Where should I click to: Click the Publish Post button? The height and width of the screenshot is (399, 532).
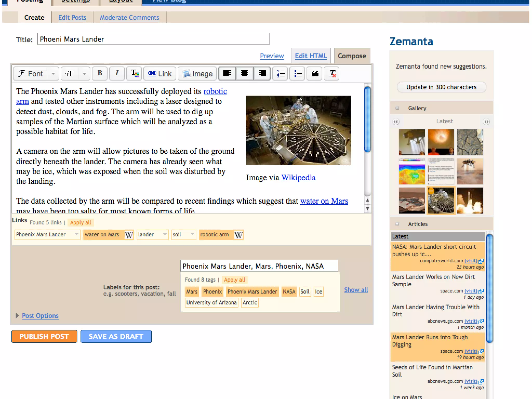tap(44, 336)
